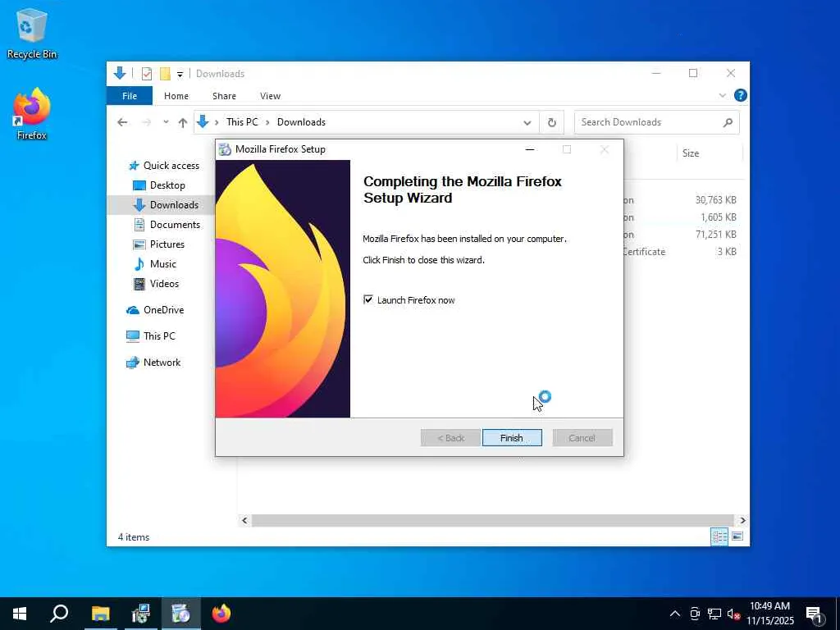Image resolution: width=840 pixels, height=630 pixels.
Task: Click Finish in the Firefox Setup wizard
Action: (512, 438)
